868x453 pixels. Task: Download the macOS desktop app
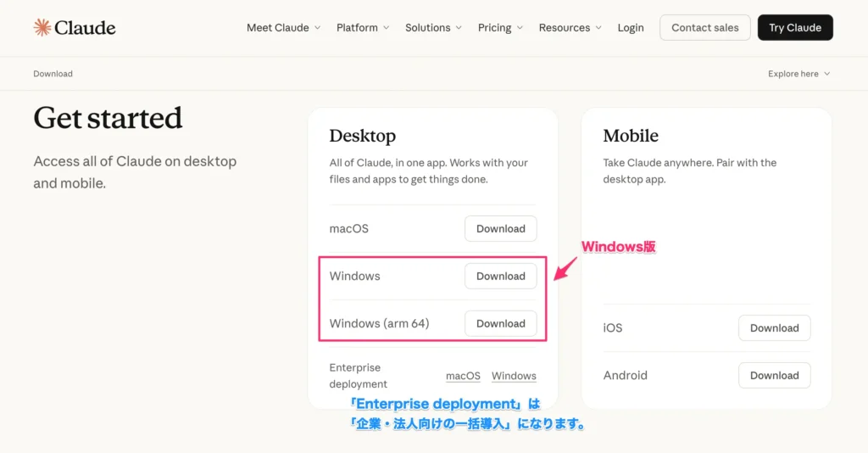tap(500, 229)
